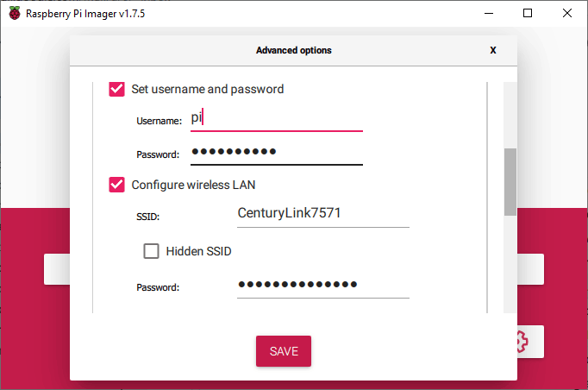Click the white button left of the dialog
The height and width of the screenshot is (390, 588).
coord(56,269)
